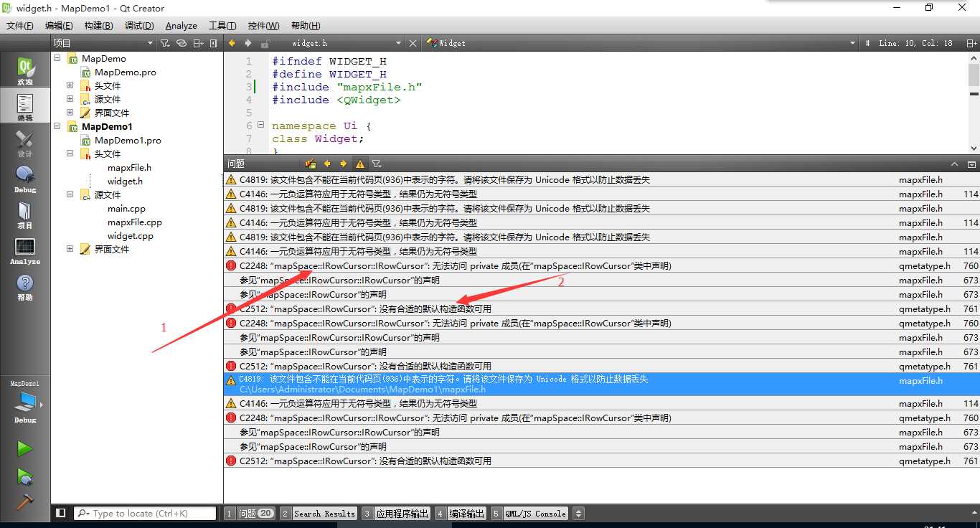Image resolution: width=980 pixels, height=528 pixels.
Task: Select widget.cpp in project tree
Action: [x=130, y=235]
